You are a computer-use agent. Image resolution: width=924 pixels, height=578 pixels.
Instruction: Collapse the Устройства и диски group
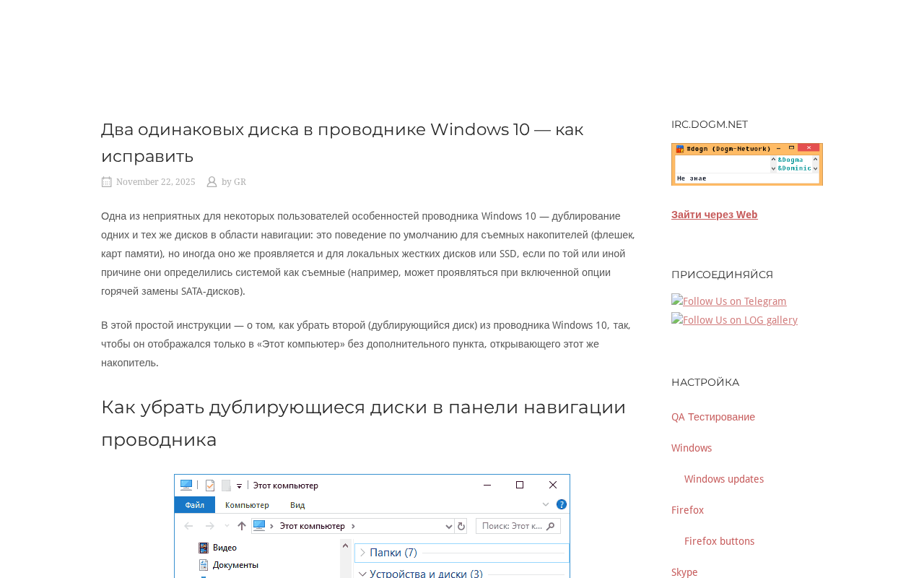pyautogui.click(x=363, y=573)
